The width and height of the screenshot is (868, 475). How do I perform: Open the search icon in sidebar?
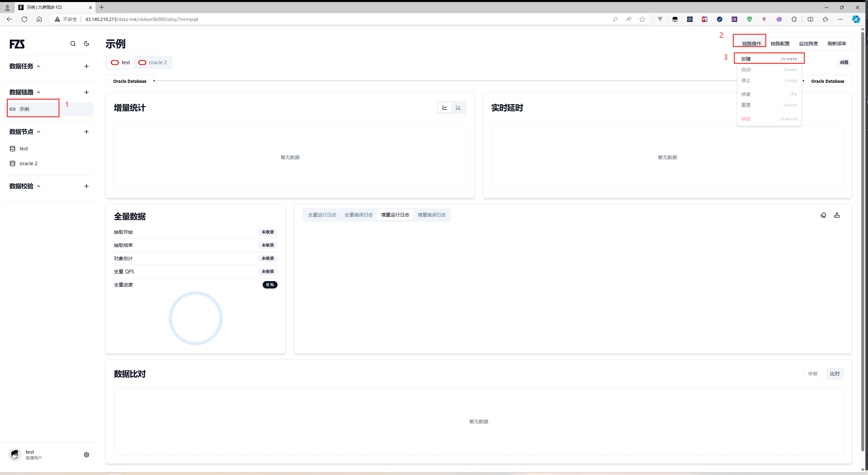click(x=73, y=44)
